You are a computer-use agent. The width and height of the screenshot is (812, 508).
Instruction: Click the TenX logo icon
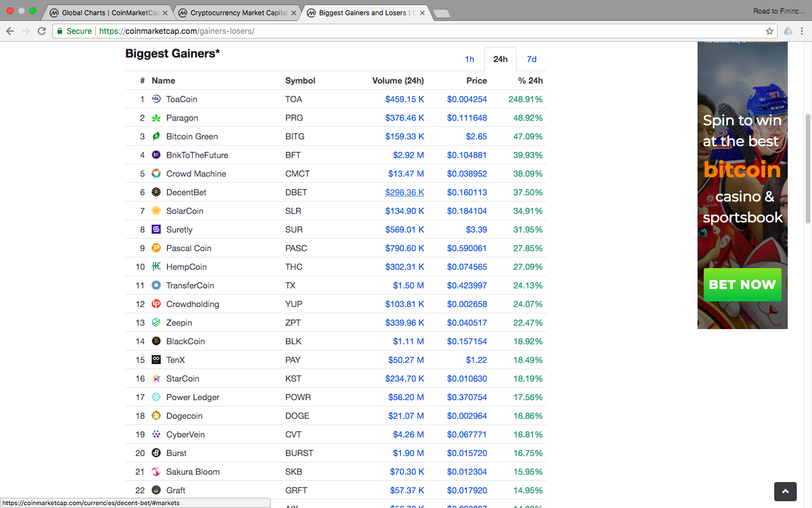tap(156, 360)
